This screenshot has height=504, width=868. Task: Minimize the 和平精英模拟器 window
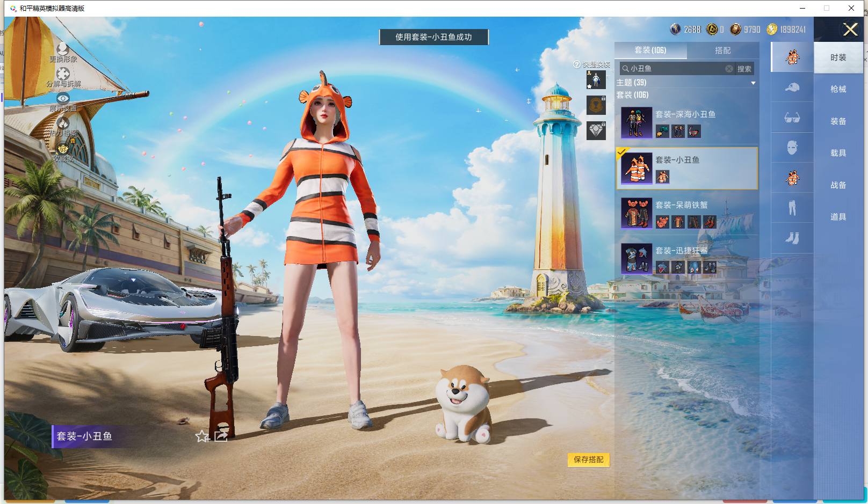click(802, 8)
